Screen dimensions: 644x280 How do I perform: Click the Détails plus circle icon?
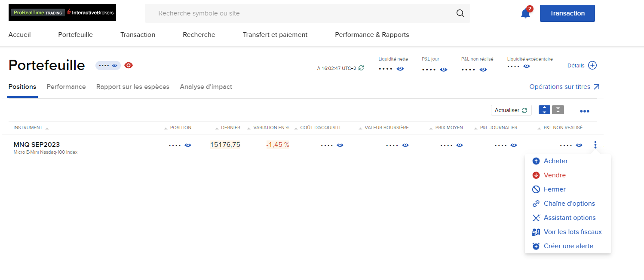(592, 65)
